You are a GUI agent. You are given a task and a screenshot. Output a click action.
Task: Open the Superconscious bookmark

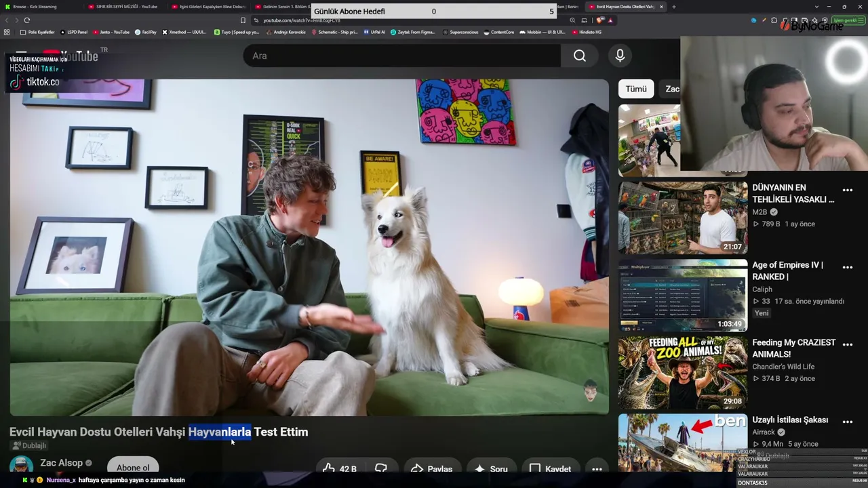coord(461,32)
